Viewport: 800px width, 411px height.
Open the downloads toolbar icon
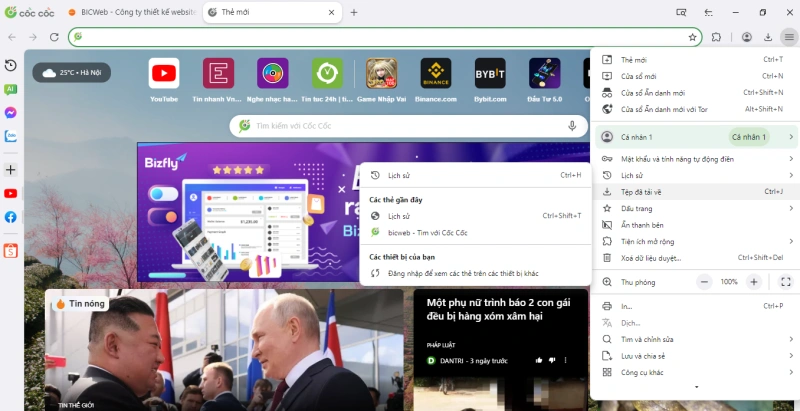[768, 37]
